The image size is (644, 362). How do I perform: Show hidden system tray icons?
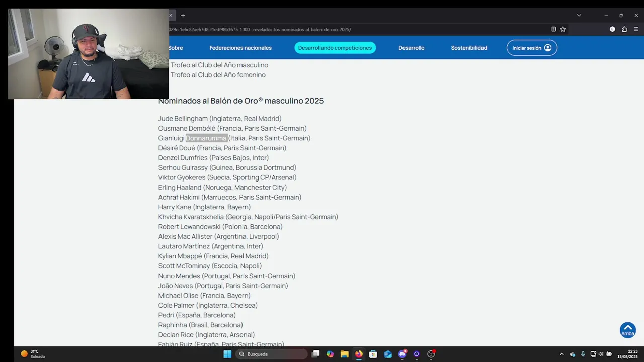562,354
